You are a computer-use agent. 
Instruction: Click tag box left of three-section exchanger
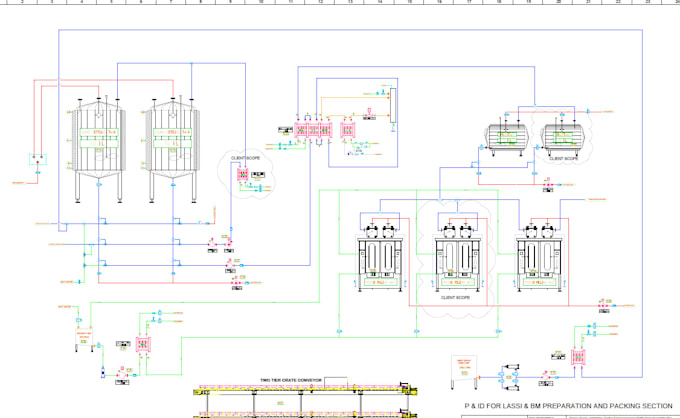coord(285,129)
